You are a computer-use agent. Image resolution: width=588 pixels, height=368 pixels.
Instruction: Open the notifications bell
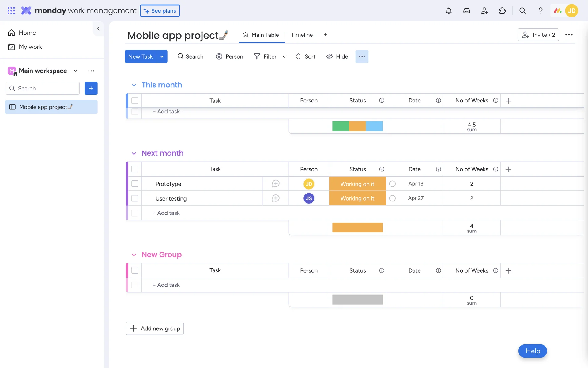(449, 11)
